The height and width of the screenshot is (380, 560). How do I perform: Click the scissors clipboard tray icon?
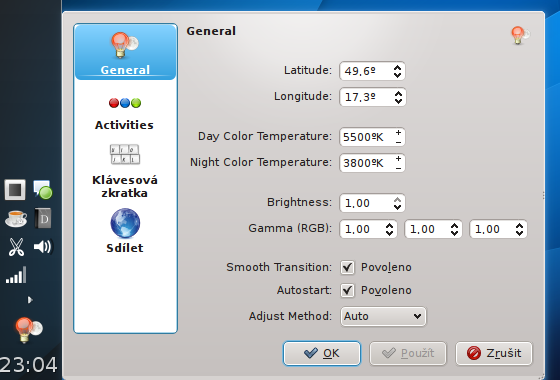click(16, 247)
